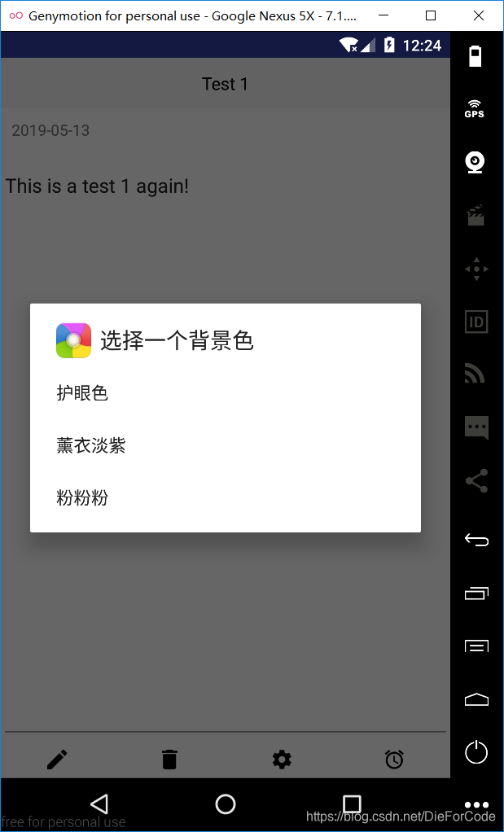Open the gear settings icon
Screen dimensions: 504x832
click(282, 760)
